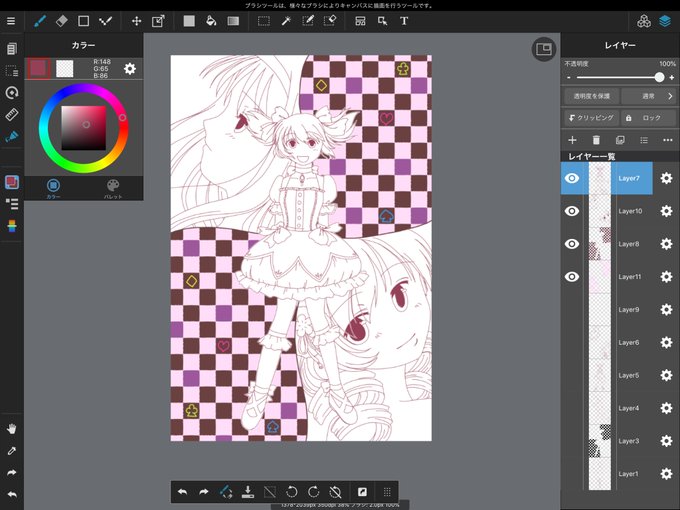Pick the Bucket fill tool

pos(211,21)
